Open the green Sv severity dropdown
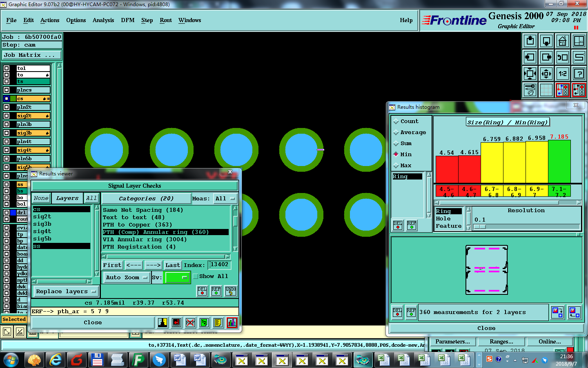 tap(176, 278)
